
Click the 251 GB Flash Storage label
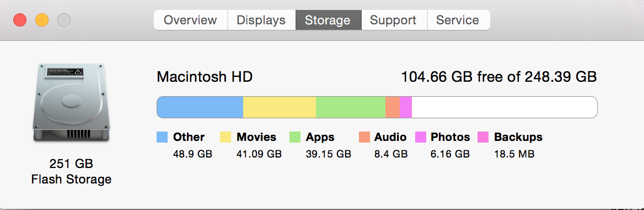(x=72, y=171)
